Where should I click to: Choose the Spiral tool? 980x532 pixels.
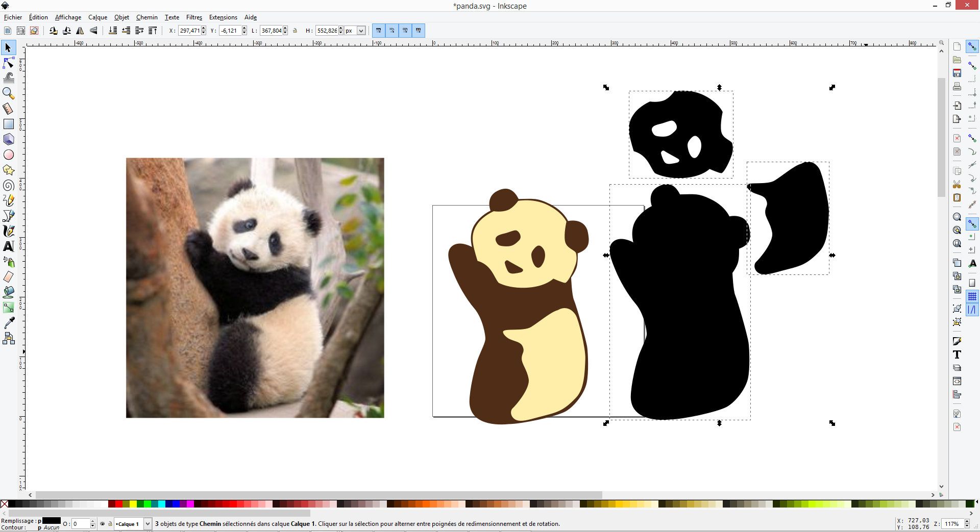pyautogui.click(x=9, y=185)
